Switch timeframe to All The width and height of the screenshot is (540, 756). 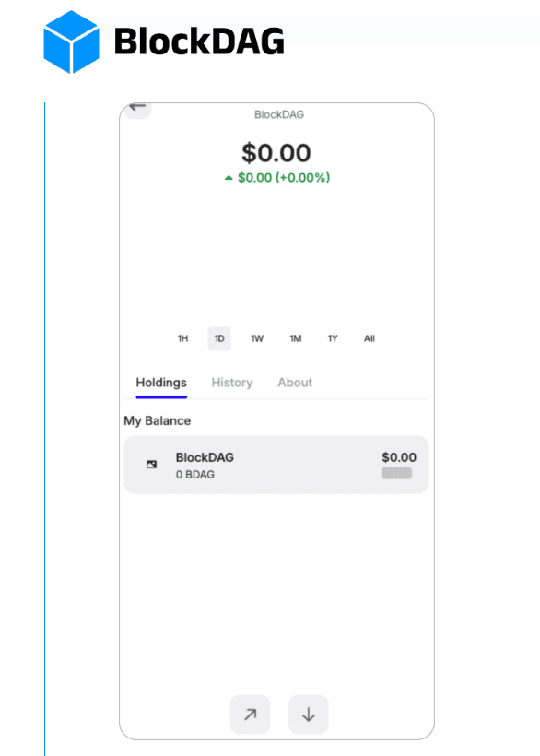pyautogui.click(x=369, y=338)
